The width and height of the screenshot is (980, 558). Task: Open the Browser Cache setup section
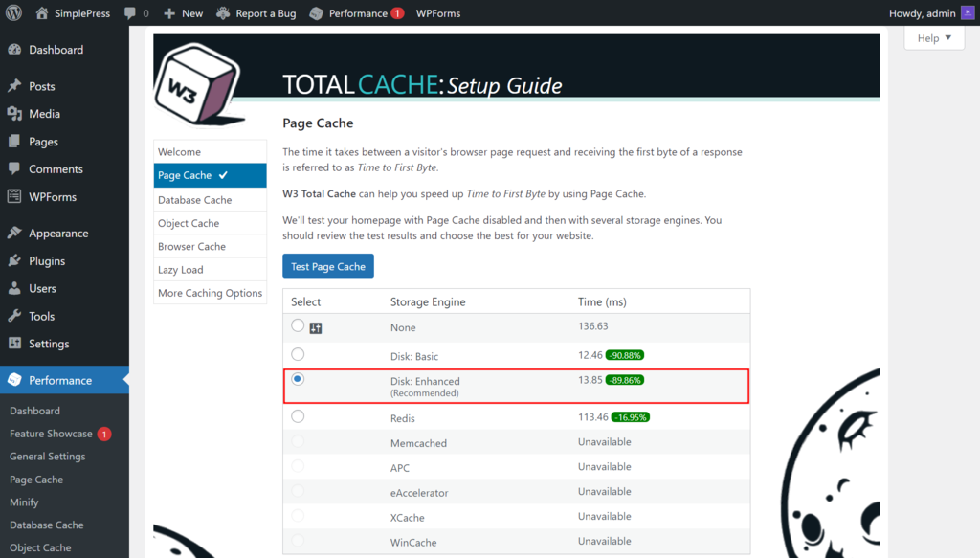pos(194,246)
